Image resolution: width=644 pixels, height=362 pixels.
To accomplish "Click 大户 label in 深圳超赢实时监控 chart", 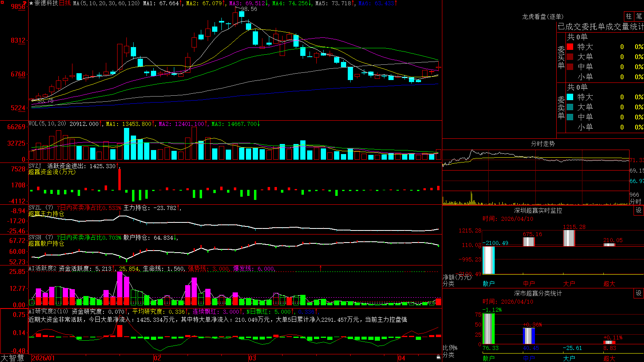I will tap(569, 284).
